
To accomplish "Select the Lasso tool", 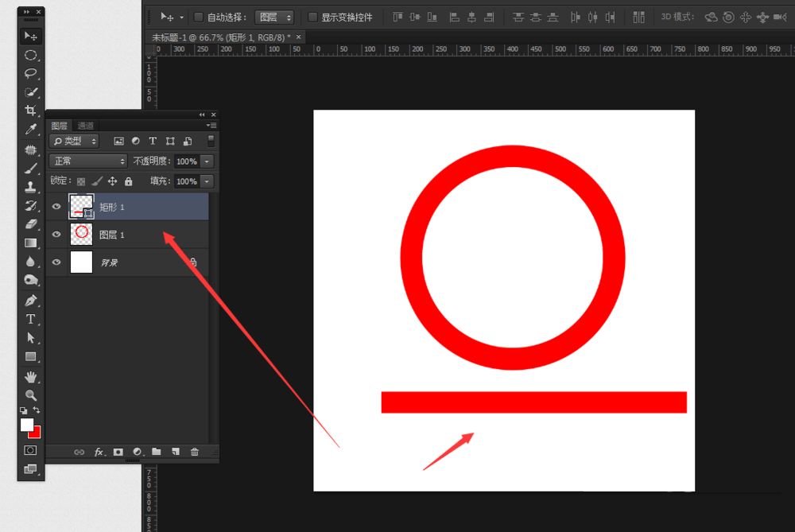I will pos(30,73).
